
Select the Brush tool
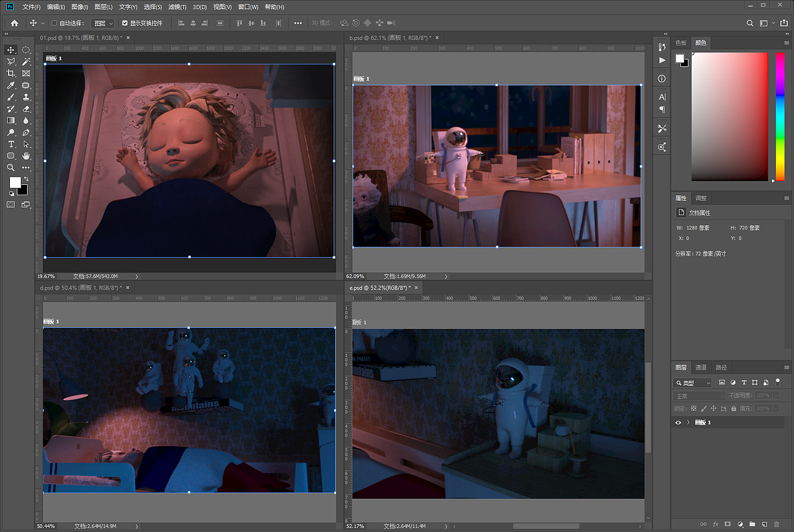(11, 97)
